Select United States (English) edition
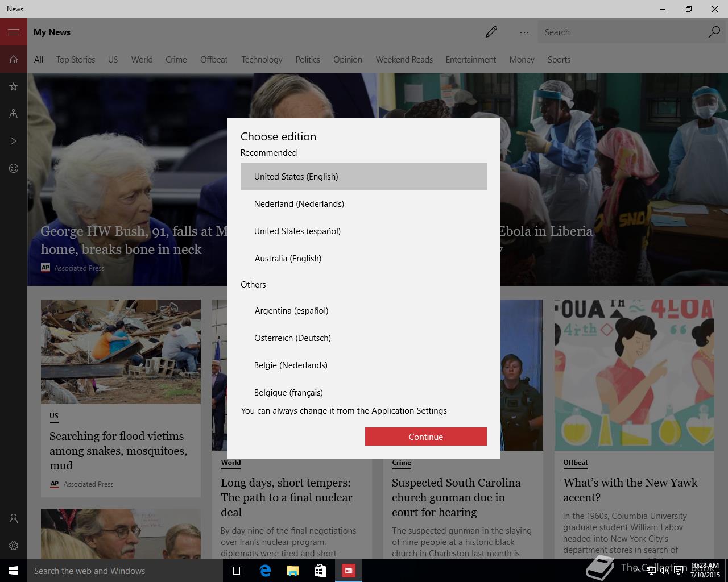This screenshot has height=582, width=728. point(364,176)
